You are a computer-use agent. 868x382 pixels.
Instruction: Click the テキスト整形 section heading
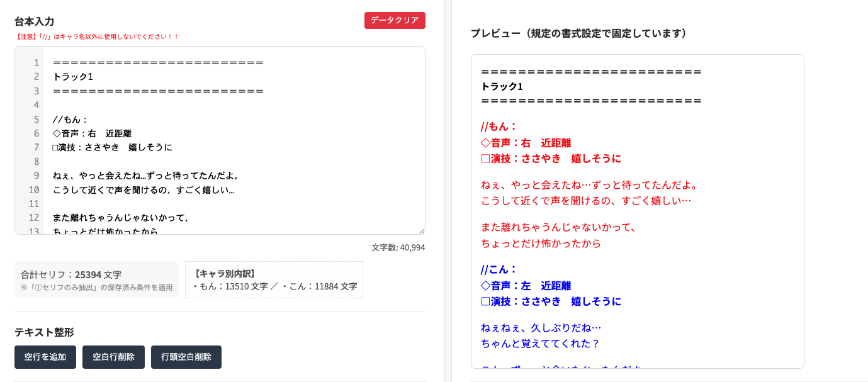click(44, 332)
